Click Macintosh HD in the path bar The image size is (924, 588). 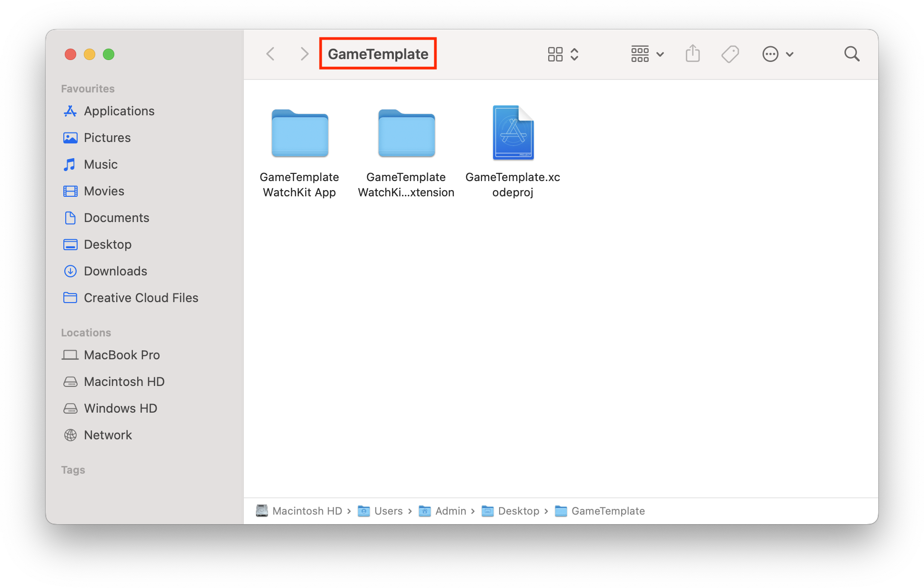click(307, 511)
